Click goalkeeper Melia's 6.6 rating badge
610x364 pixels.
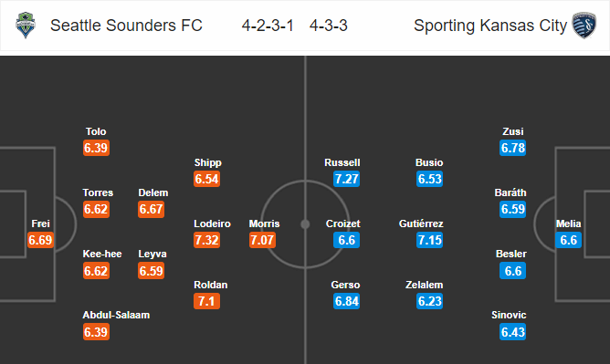click(x=568, y=240)
